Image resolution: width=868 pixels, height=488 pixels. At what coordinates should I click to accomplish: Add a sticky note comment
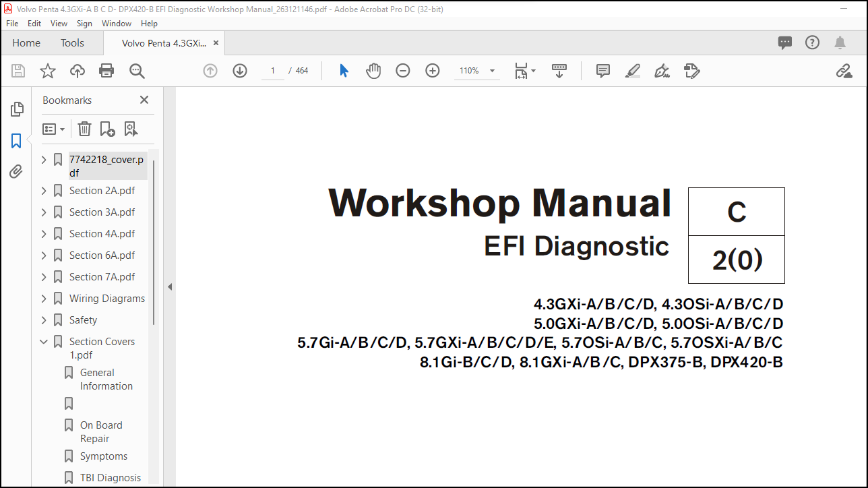[603, 71]
